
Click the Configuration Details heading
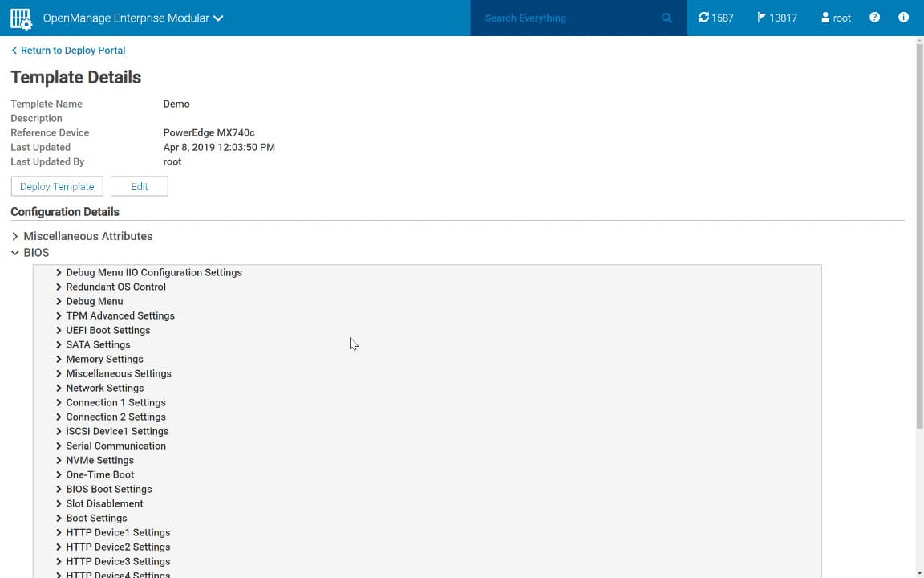65,212
